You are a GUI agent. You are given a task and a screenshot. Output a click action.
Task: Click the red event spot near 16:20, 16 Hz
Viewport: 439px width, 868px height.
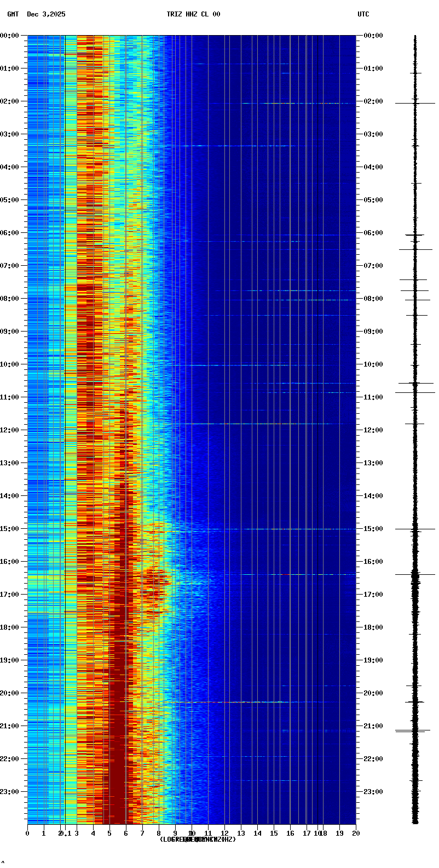tap(285, 574)
